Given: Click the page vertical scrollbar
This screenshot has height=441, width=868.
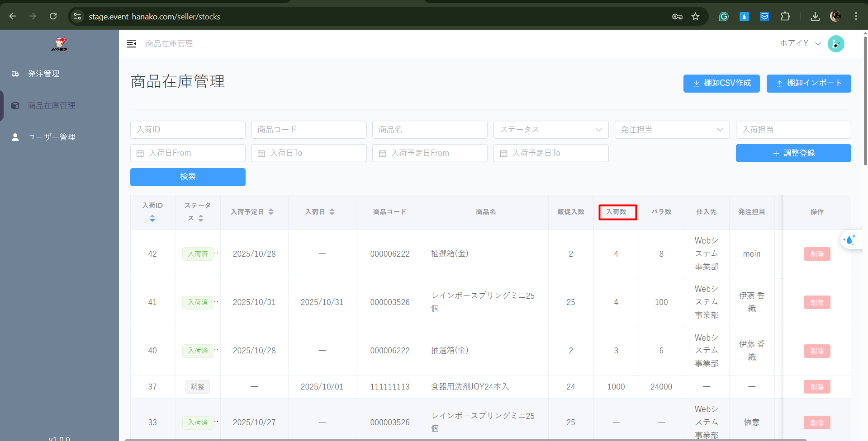Looking at the screenshot, I should tap(865, 99).
